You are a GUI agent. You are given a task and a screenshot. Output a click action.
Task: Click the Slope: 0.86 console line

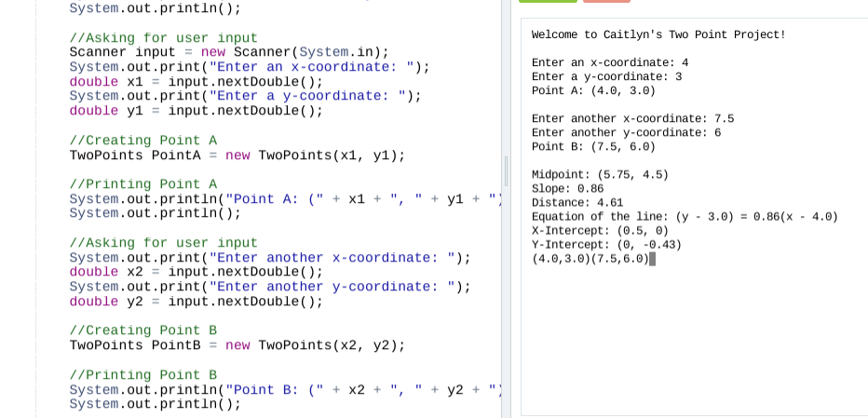pyautogui.click(x=567, y=188)
